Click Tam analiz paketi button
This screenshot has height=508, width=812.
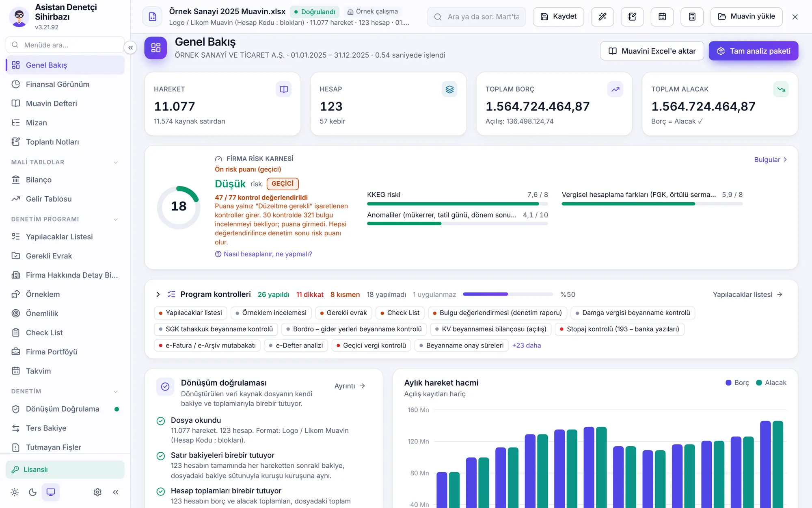[754, 51]
